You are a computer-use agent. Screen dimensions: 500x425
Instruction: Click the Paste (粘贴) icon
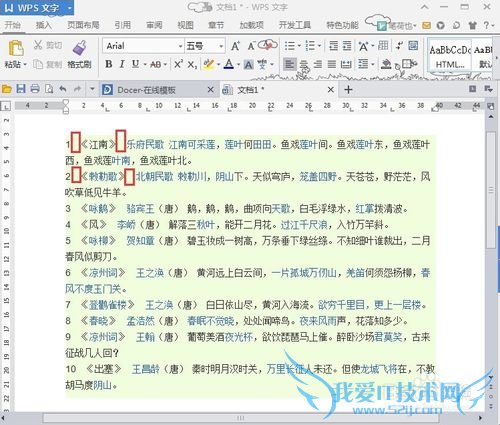coord(16,48)
